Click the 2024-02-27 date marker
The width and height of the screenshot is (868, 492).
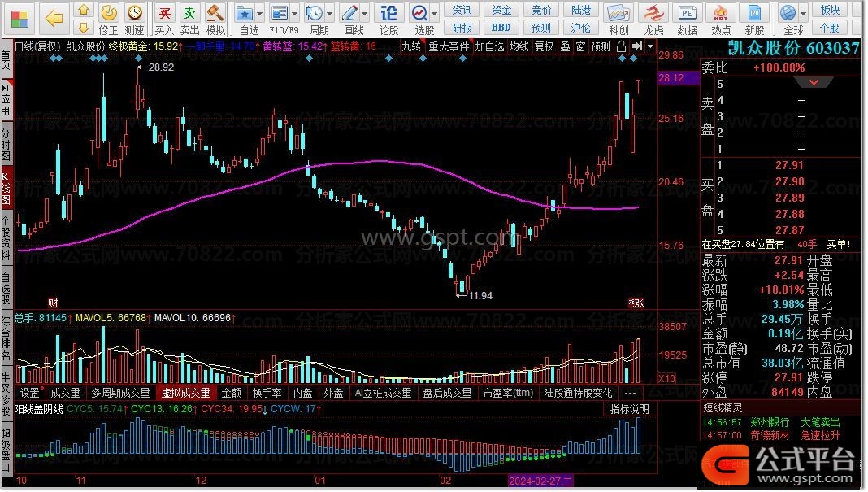click(540, 481)
